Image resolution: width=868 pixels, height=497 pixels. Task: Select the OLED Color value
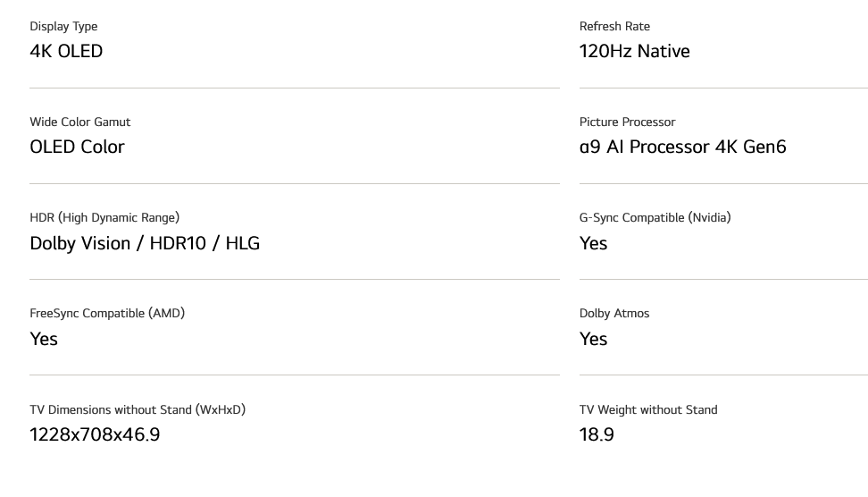[x=77, y=147]
